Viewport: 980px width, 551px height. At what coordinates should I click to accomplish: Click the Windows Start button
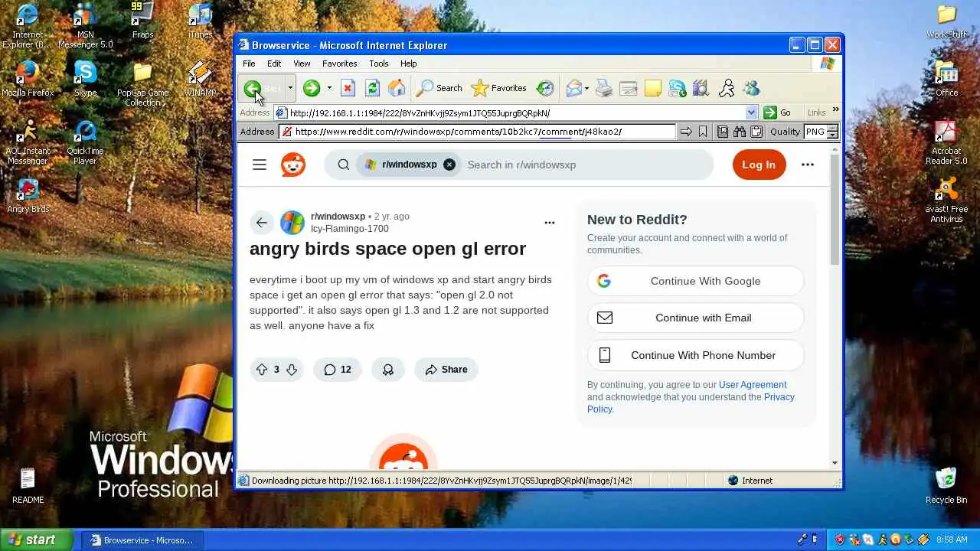point(36,540)
